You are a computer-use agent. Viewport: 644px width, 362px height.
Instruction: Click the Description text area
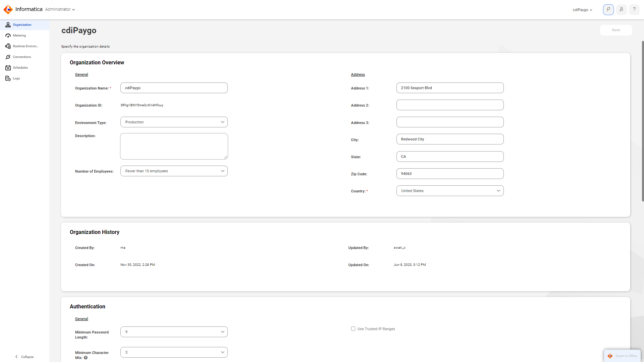(174, 146)
